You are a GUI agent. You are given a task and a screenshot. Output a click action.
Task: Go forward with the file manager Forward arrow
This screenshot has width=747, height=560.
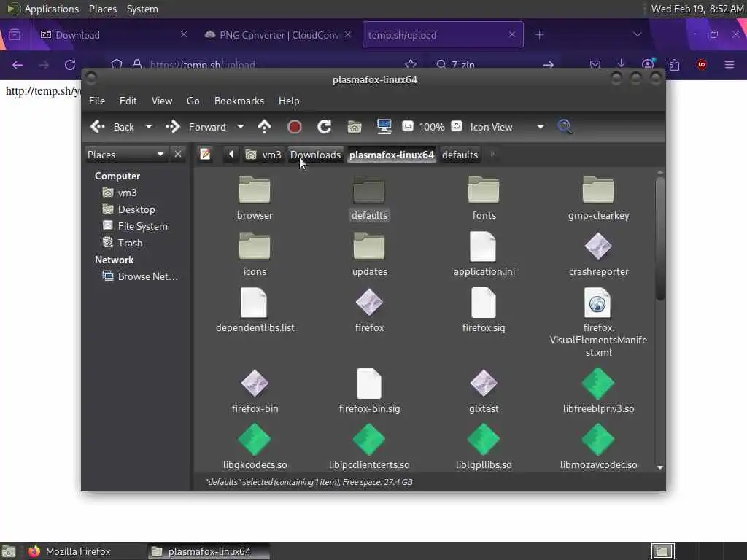click(x=172, y=127)
